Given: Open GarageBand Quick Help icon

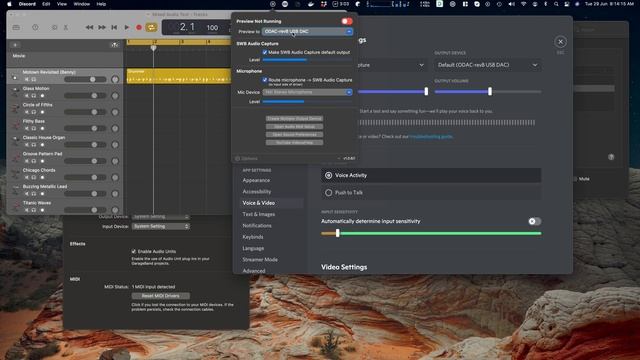Looking at the screenshot, I should [35, 27].
